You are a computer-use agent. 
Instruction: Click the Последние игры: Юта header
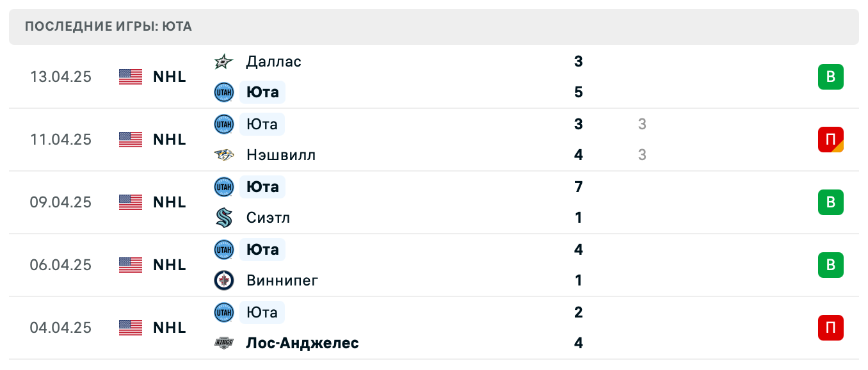click(x=109, y=27)
